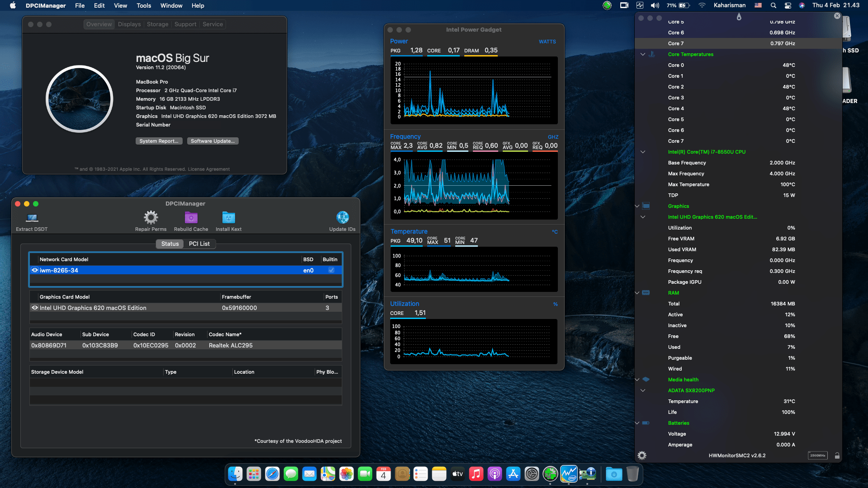This screenshot has width=868, height=488.
Task: Open Intel Power Gadget from the Dock
Action: point(569,474)
